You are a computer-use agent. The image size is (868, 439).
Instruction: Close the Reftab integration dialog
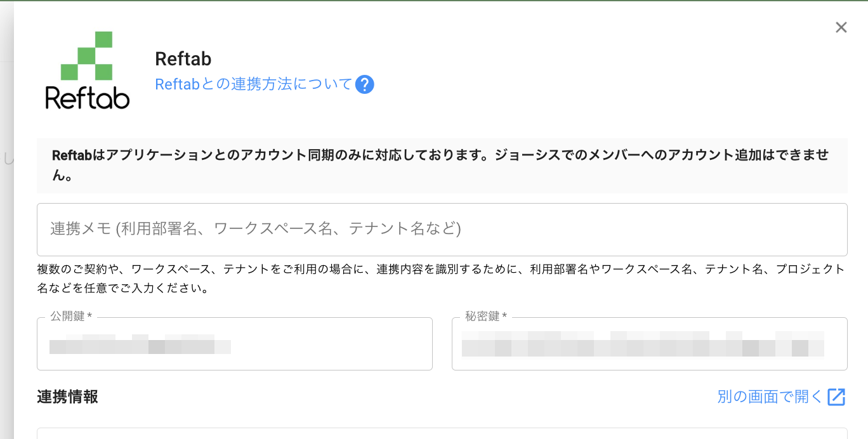tap(841, 27)
